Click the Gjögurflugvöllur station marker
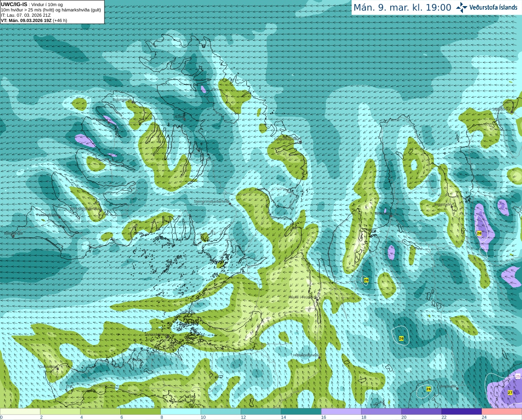This screenshot has height=420, width=522. pos(300,142)
